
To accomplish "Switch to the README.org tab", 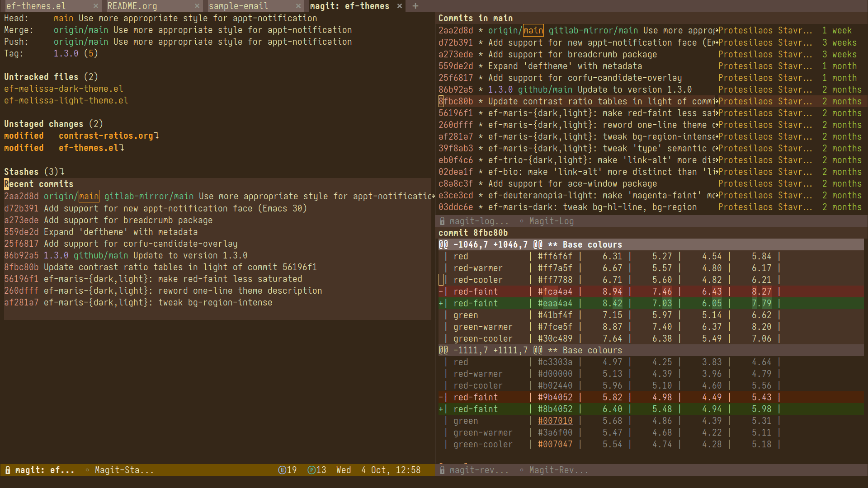I will (x=132, y=6).
